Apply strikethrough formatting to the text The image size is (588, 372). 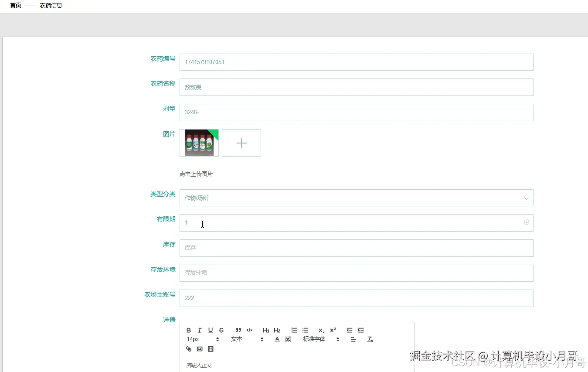point(221,330)
